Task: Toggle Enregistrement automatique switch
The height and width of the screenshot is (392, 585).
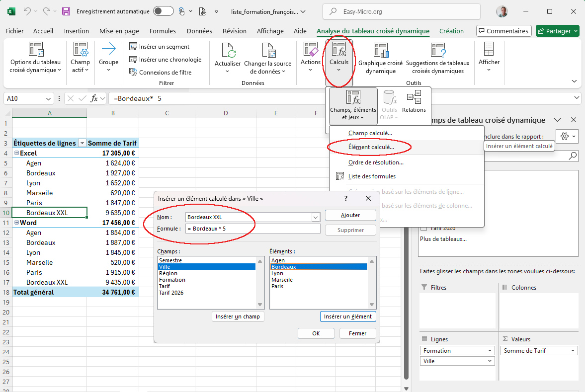Action: tap(163, 11)
